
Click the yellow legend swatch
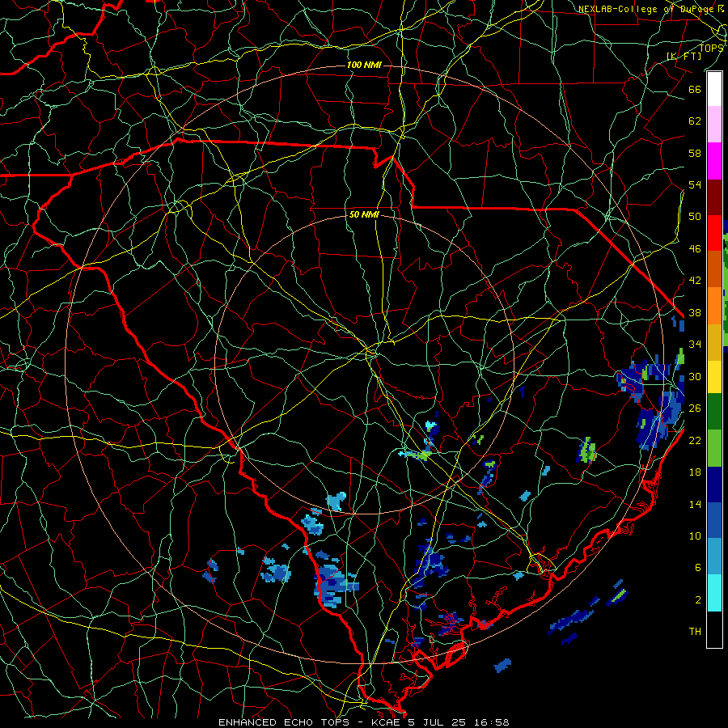pos(714,376)
